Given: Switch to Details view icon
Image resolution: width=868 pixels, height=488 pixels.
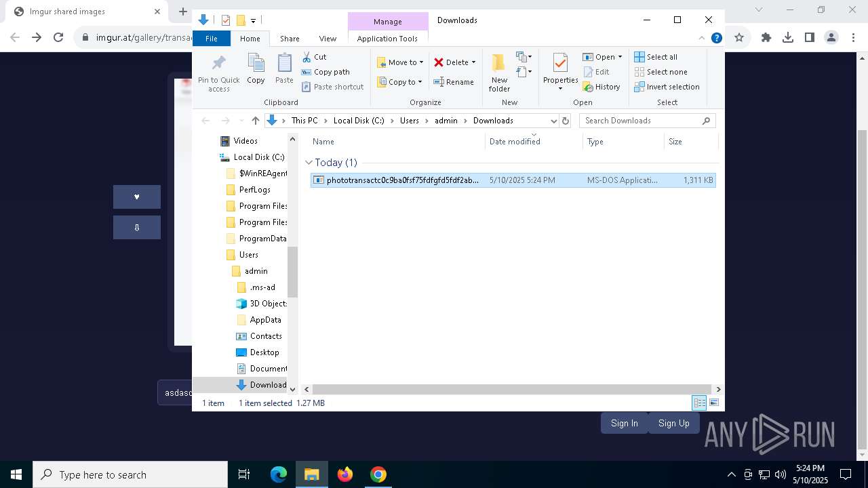Looking at the screenshot, I should (699, 403).
